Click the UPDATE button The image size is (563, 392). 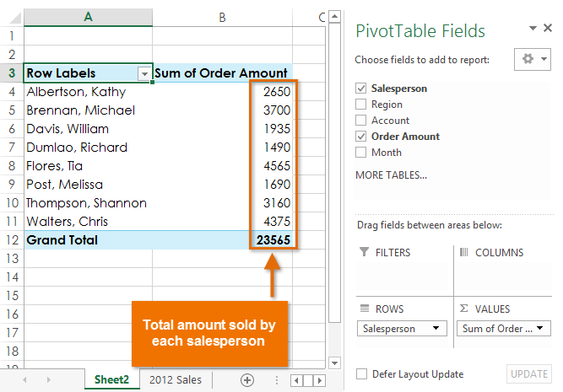pos(529,374)
